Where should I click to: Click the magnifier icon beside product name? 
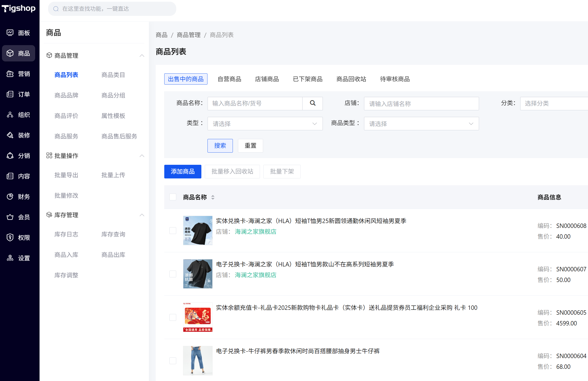pos(312,103)
